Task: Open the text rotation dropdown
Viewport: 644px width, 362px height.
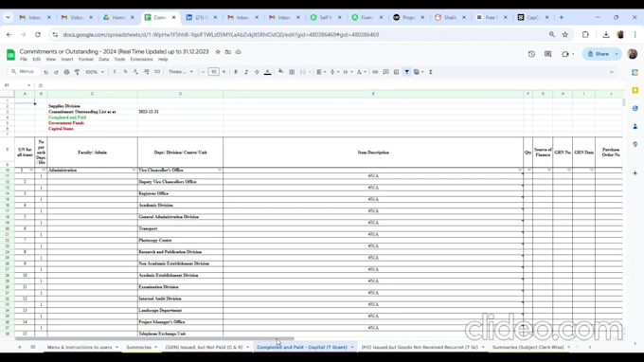Action: 361,72
